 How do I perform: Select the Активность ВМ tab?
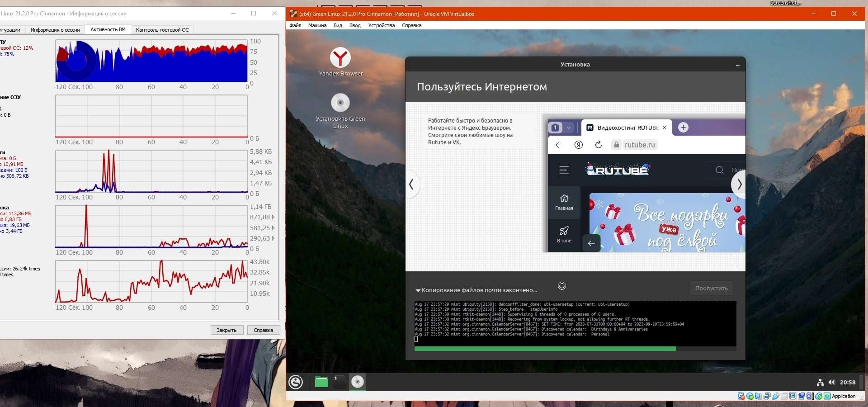pyautogui.click(x=108, y=29)
